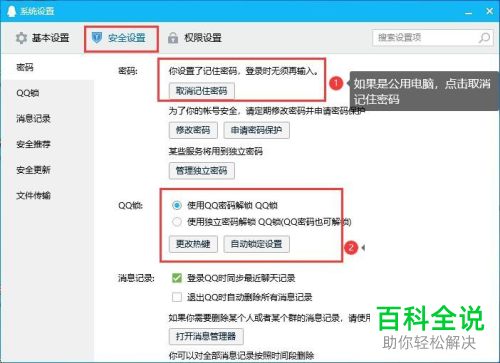The width and height of the screenshot is (500, 363).
Task: Click the text 你可以对全部消息记录按照时间段删除
Action: (x=241, y=355)
